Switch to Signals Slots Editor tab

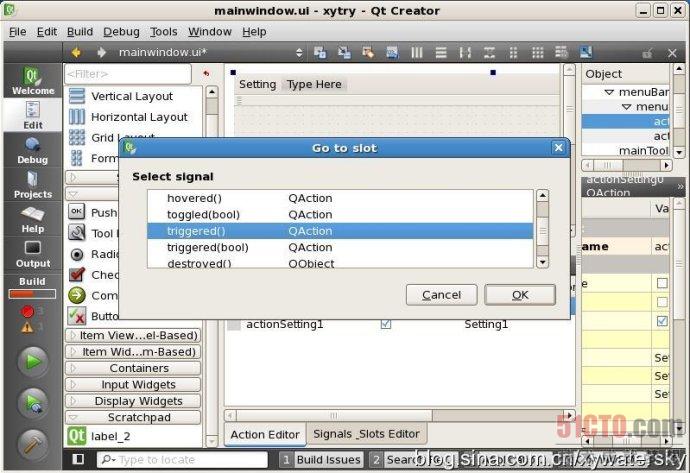pyautogui.click(x=366, y=434)
